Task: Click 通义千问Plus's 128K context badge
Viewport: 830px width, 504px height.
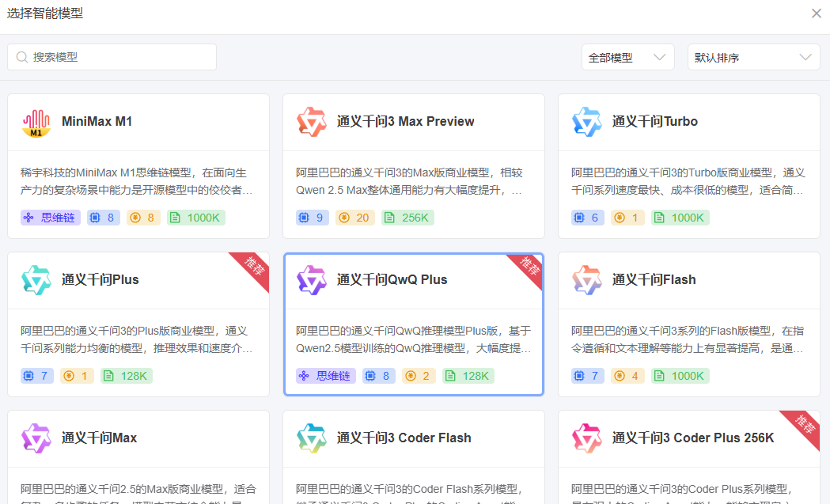Action: point(127,376)
